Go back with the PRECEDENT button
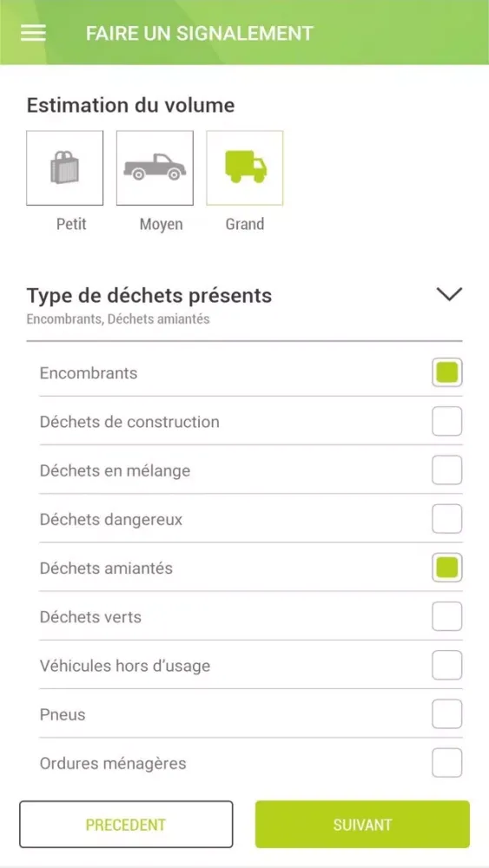Image resolution: width=489 pixels, height=868 pixels. (126, 825)
